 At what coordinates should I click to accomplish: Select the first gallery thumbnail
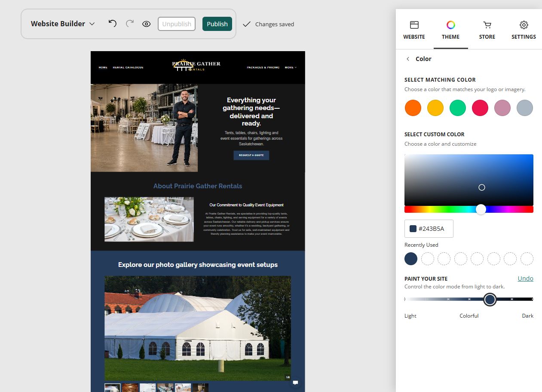click(113, 388)
